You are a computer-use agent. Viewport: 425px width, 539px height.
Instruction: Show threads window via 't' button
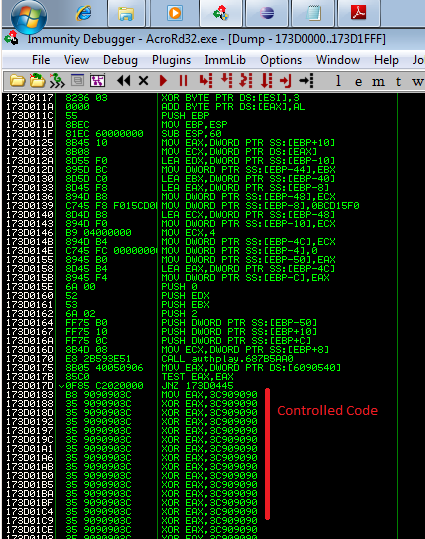click(x=398, y=82)
